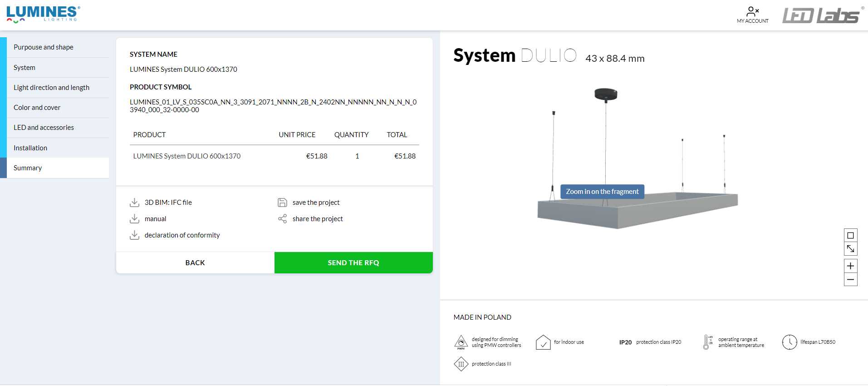Click the 3D BIM IFC download icon
This screenshot has width=868, height=386.
click(x=134, y=203)
